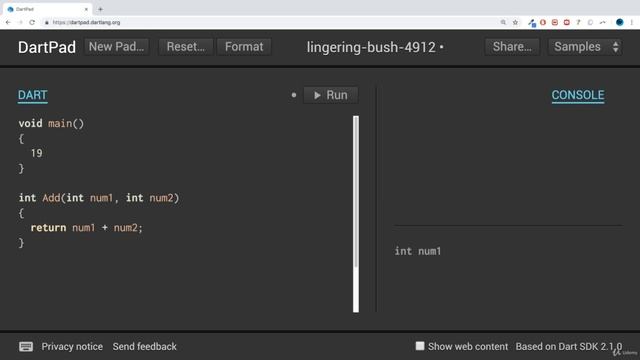Open a new browser tab with the plus icon

click(x=100, y=9)
